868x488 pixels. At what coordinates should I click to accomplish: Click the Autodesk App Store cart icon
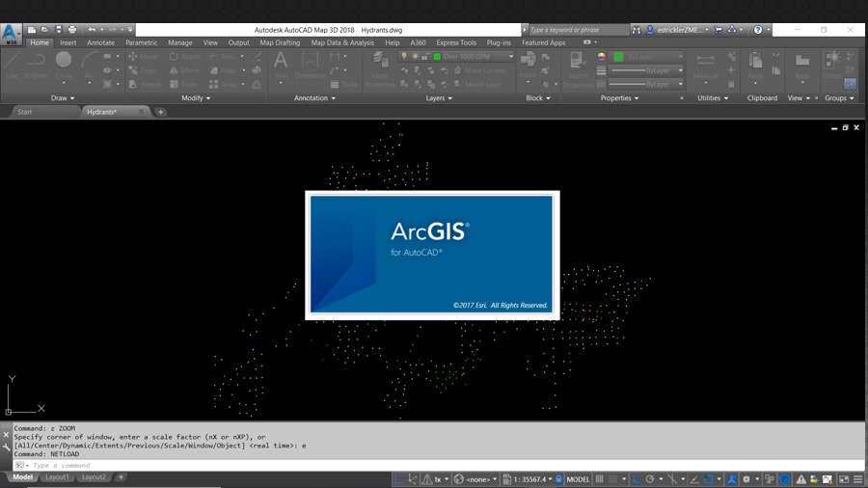[718, 30]
